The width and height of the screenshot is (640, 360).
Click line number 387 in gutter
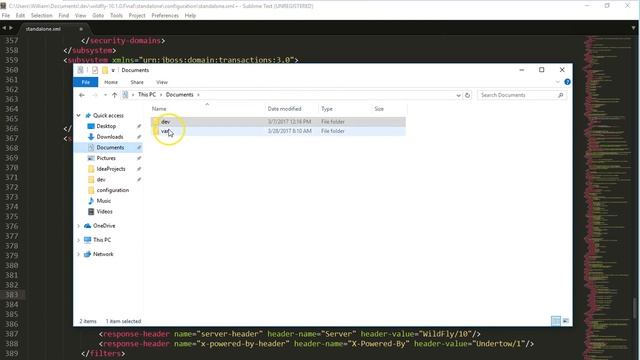[x=11, y=334]
